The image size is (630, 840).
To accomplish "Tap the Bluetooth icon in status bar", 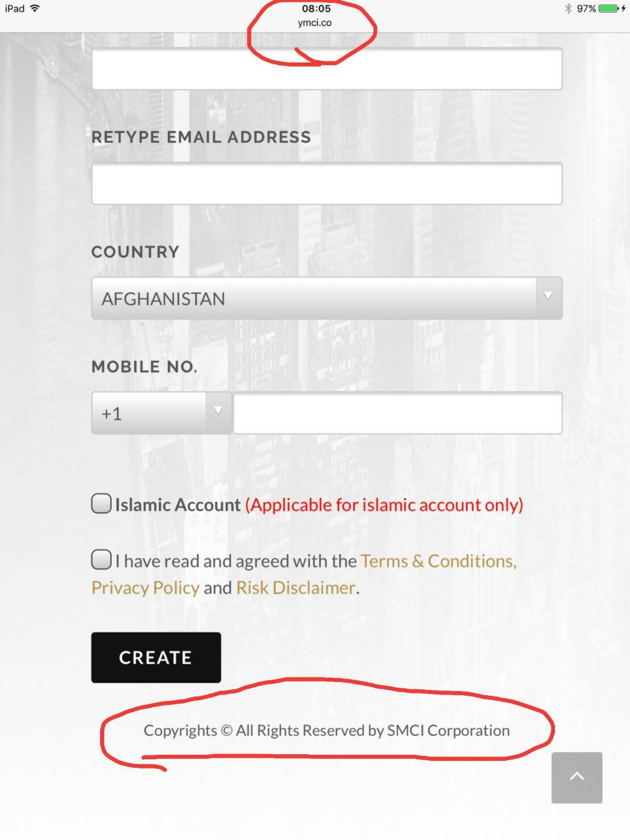I will pos(568,9).
